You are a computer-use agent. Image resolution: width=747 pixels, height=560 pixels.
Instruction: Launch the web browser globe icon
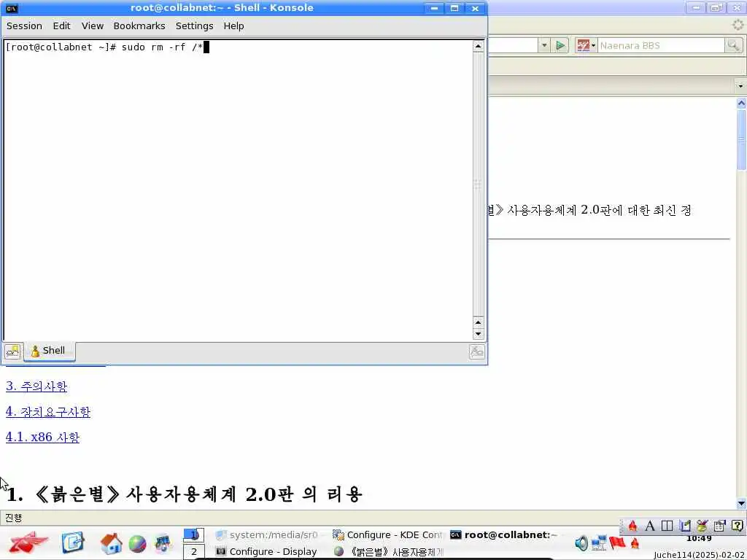[x=137, y=544]
